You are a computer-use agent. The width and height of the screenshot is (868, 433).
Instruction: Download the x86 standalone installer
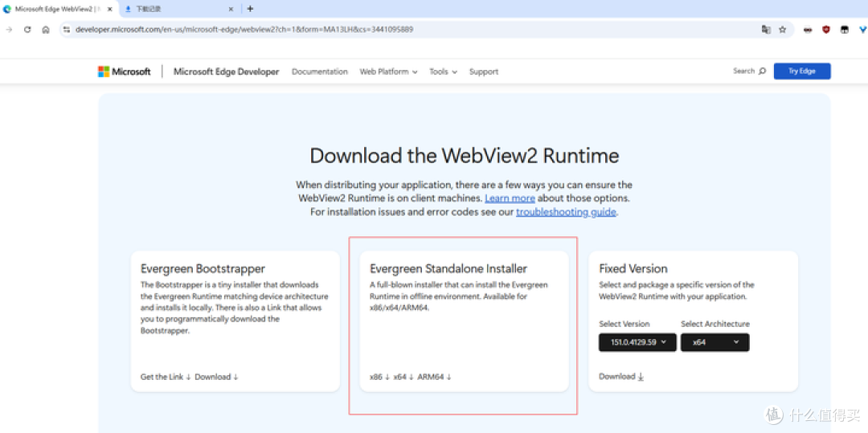[x=379, y=377]
